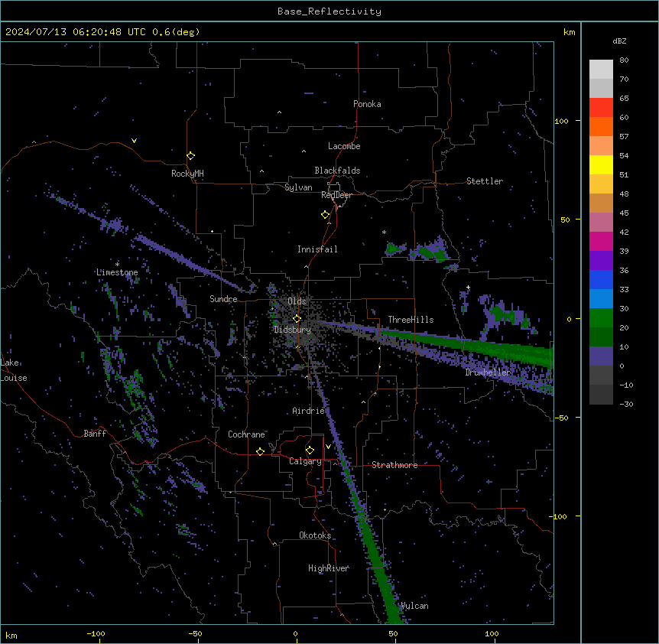This screenshot has height=644, width=659.
Task: Click the Sundre label
Action: coord(223,299)
